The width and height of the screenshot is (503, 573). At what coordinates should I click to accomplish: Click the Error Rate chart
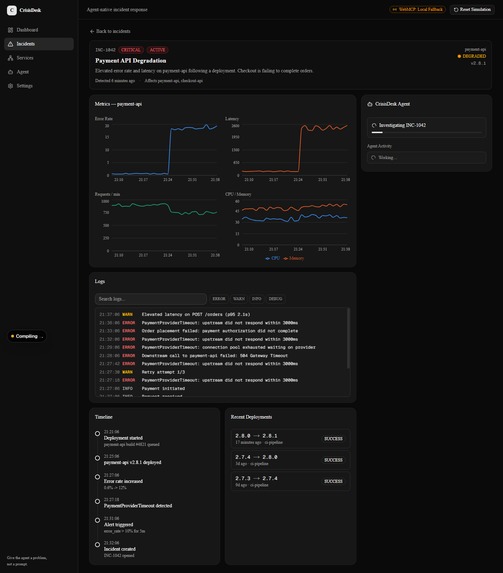coord(157,151)
